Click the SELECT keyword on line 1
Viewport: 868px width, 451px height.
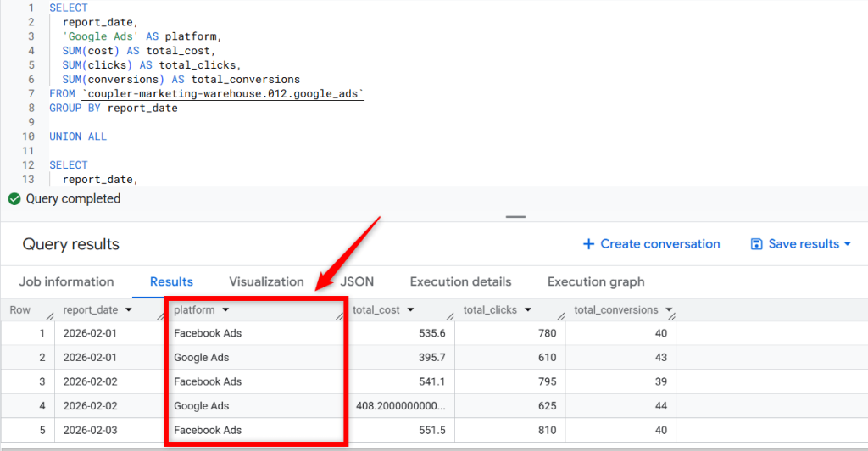tap(69, 8)
